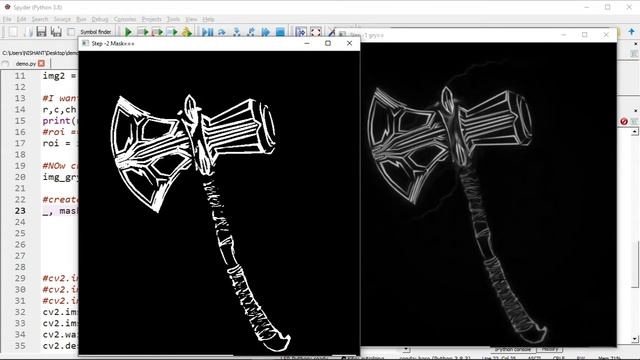Click Run cell and advance icon
Screen dimensions: 640x360
(158, 32)
